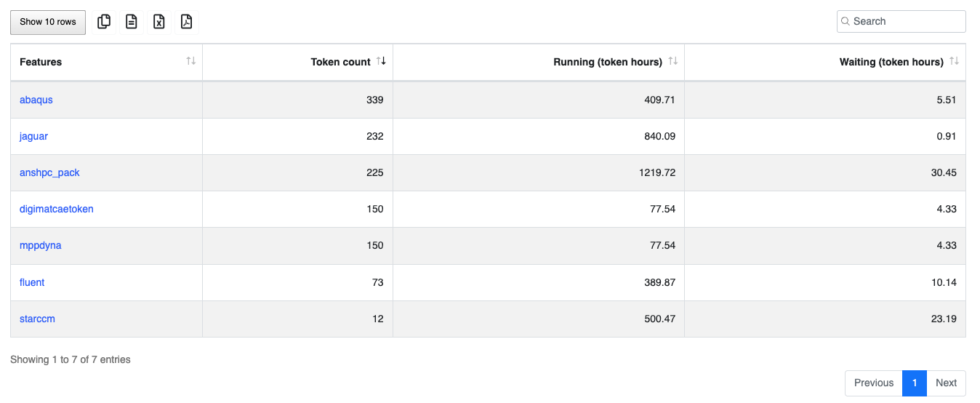Viewport: 980px width, 403px height.
Task: Go to the Next page
Action: (946, 383)
